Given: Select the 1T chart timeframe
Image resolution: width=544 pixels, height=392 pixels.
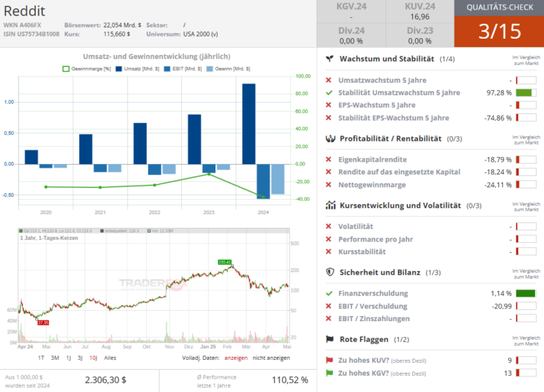Looking at the screenshot, I should tap(41, 358).
